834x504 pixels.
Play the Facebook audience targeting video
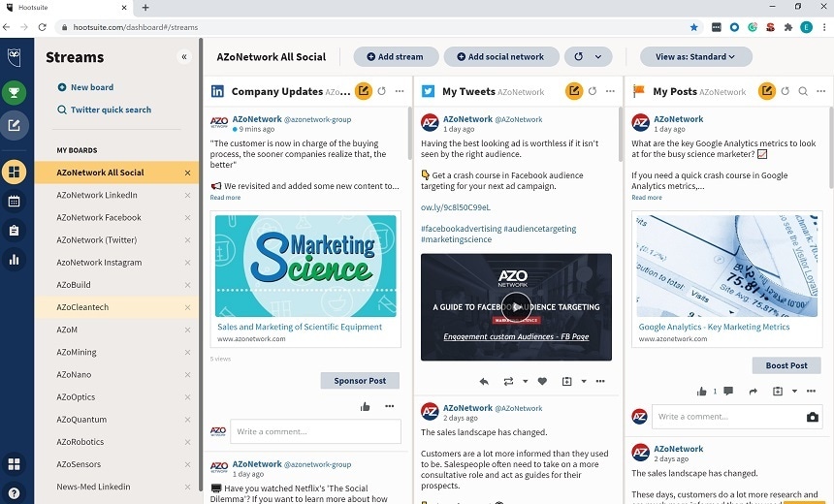pyautogui.click(x=516, y=307)
